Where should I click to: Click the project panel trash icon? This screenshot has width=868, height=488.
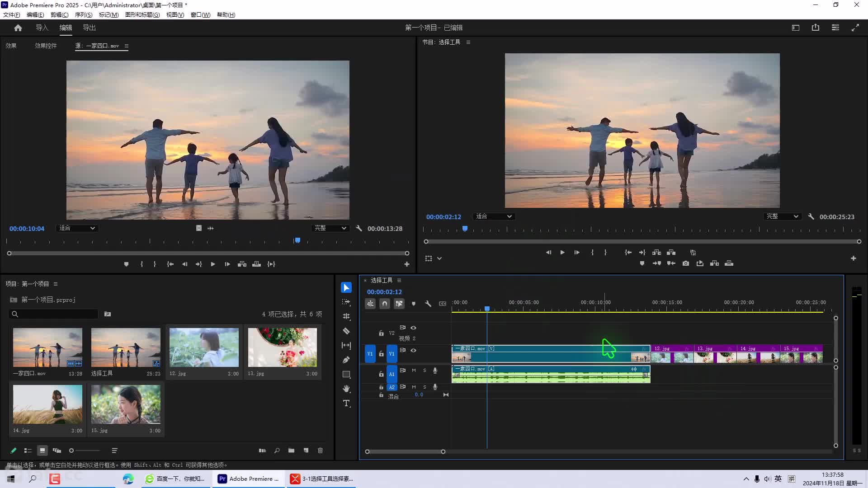(x=321, y=450)
